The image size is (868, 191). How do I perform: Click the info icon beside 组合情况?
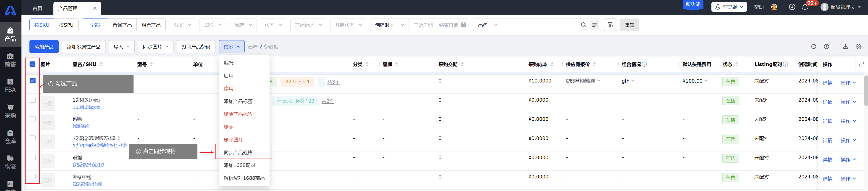pyautogui.click(x=644, y=64)
